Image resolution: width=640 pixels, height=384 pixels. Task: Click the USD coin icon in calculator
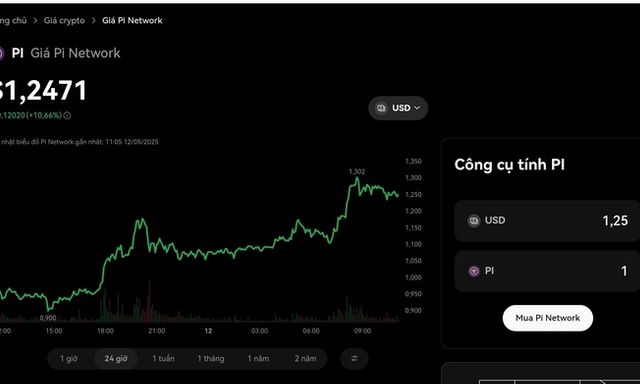pos(473,220)
